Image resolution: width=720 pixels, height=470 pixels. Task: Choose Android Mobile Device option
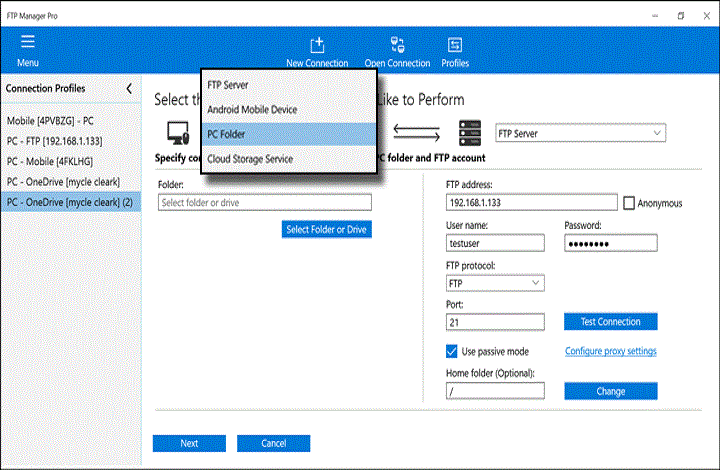click(289, 109)
